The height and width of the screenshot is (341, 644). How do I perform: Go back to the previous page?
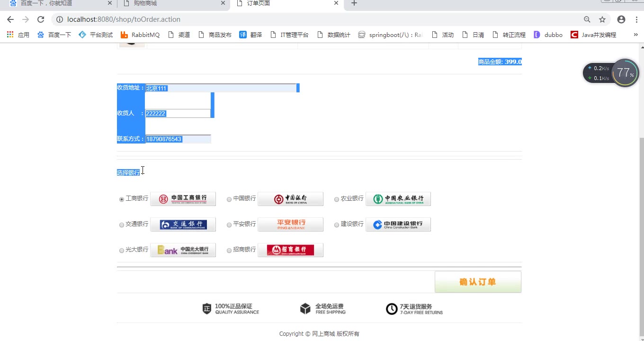pos(10,19)
